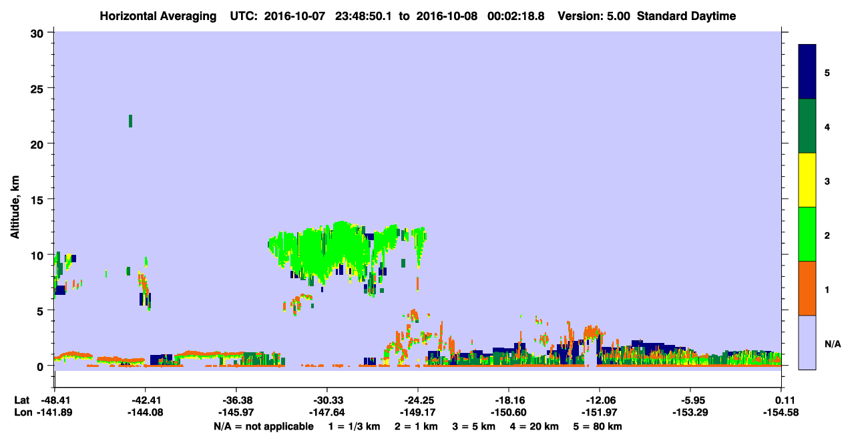Image resolution: width=868 pixels, height=445 pixels.
Task: Click the longitude value -144.08
Action: tap(145, 413)
